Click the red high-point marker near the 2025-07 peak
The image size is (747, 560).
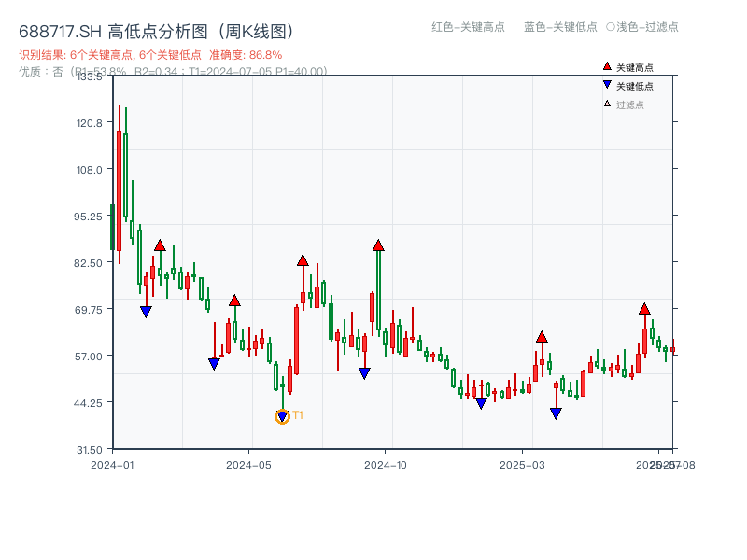pos(644,308)
